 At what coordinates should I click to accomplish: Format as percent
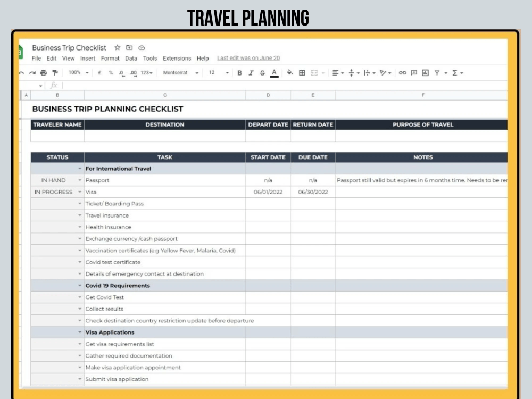(111, 72)
